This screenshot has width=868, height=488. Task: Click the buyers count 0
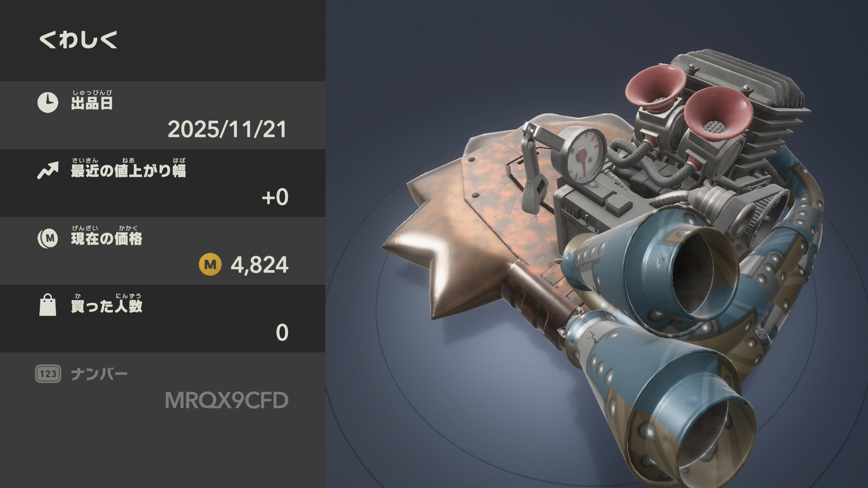[282, 333]
